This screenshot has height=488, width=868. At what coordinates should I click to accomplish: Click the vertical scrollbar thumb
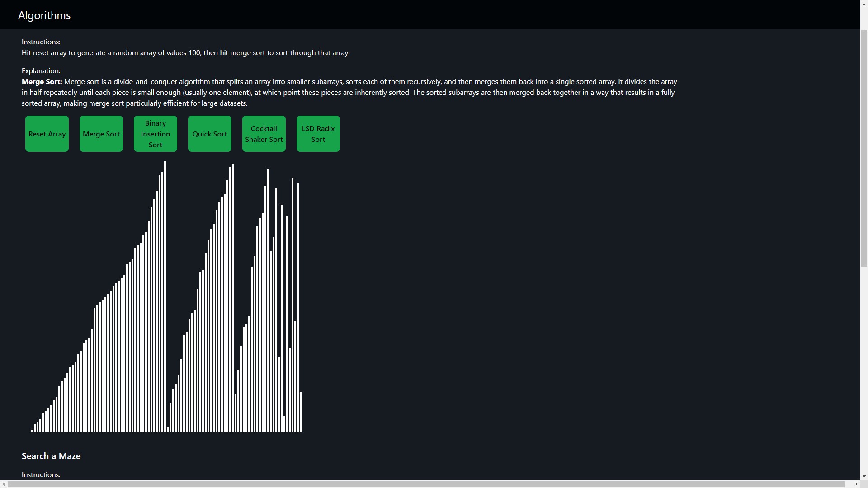(x=864, y=149)
